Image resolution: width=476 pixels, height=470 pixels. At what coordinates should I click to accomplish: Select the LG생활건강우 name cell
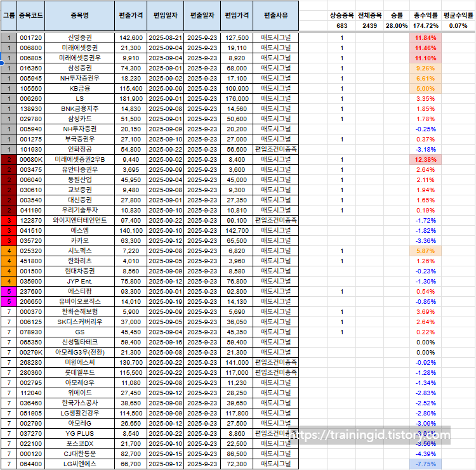(x=79, y=414)
